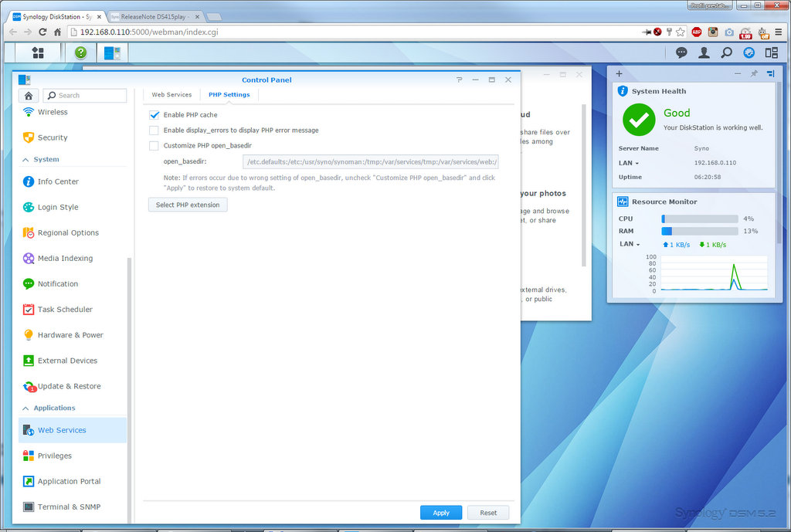The width and height of the screenshot is (791, 532).
Task: Open Task Scheduler calendar icon
Action: pyautogui.click(x=29, y=310)
